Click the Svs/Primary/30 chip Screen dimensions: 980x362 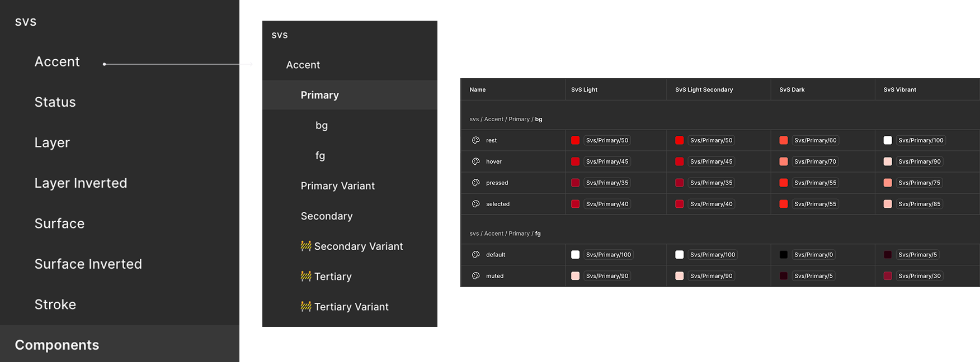coord(920,276)
